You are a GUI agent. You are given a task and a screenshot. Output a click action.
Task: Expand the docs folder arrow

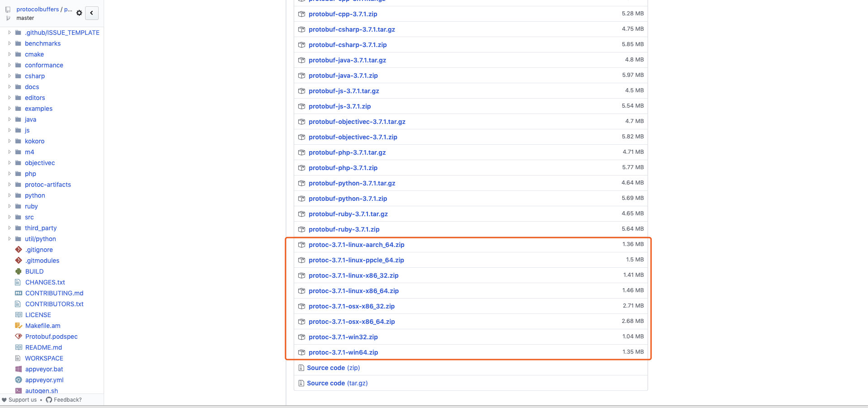tap(10, 87)
